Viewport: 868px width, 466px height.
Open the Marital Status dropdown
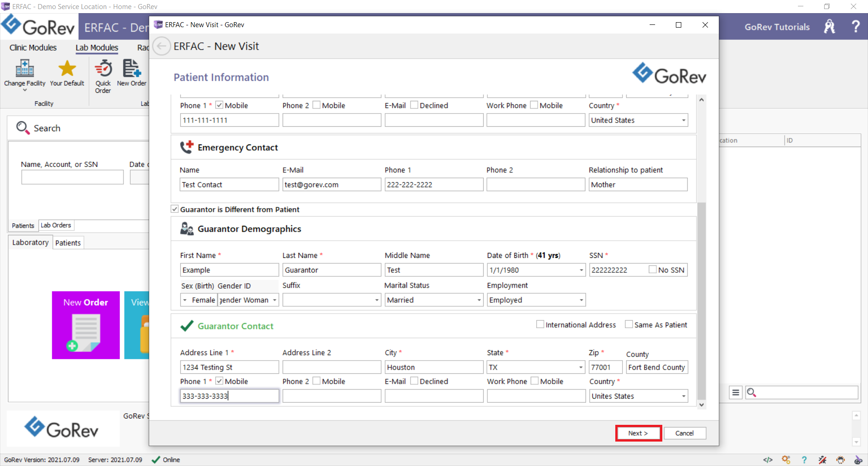click(x=479, y=300)
